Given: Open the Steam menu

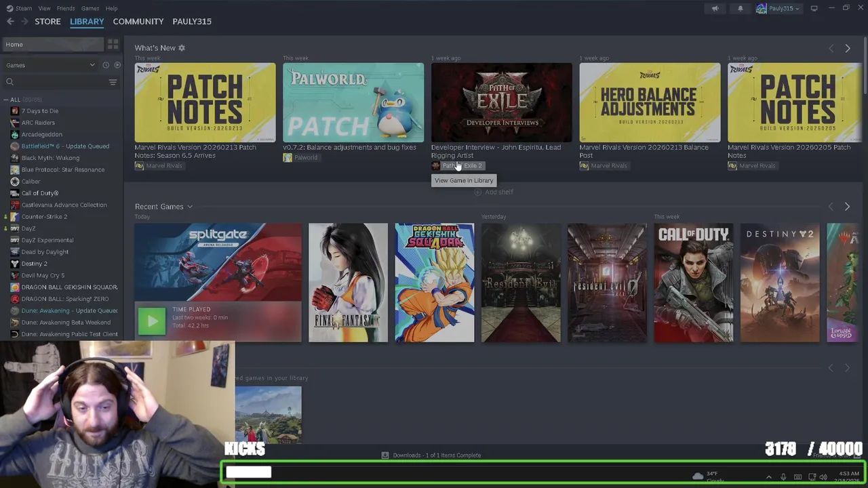Looking at the screenshot, I should point(24,8).
